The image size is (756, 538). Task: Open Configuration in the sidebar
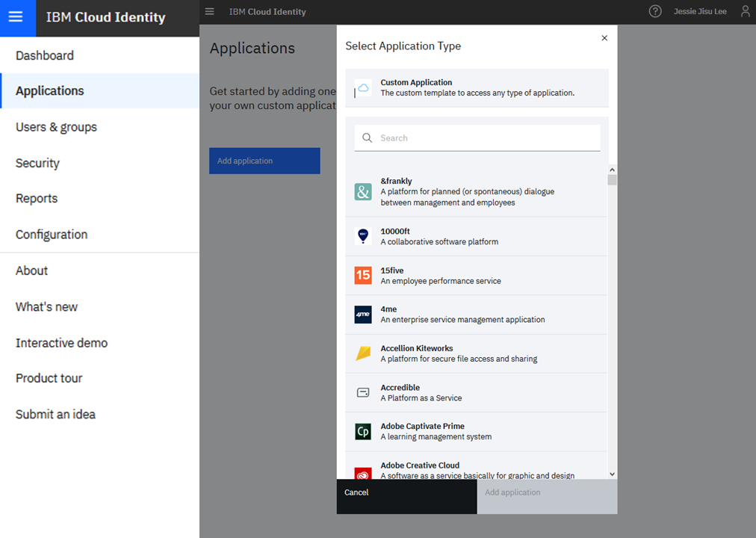click(100, 235)
